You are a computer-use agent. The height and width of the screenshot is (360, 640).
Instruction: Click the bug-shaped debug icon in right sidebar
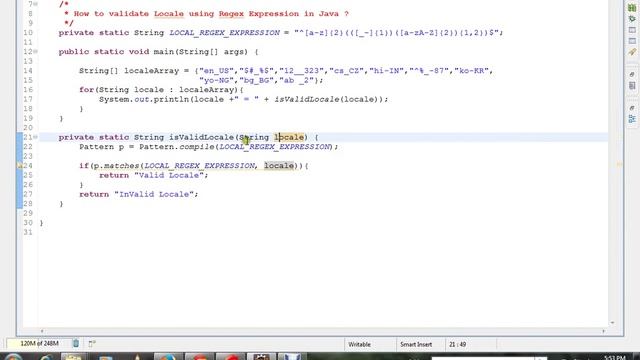pyautogui.click(x=632, y=19)
